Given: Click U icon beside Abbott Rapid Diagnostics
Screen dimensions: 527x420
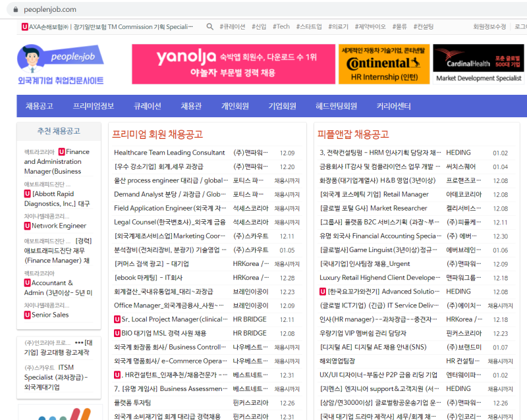Looking at the screenshot, I should [x=27, y=194].
